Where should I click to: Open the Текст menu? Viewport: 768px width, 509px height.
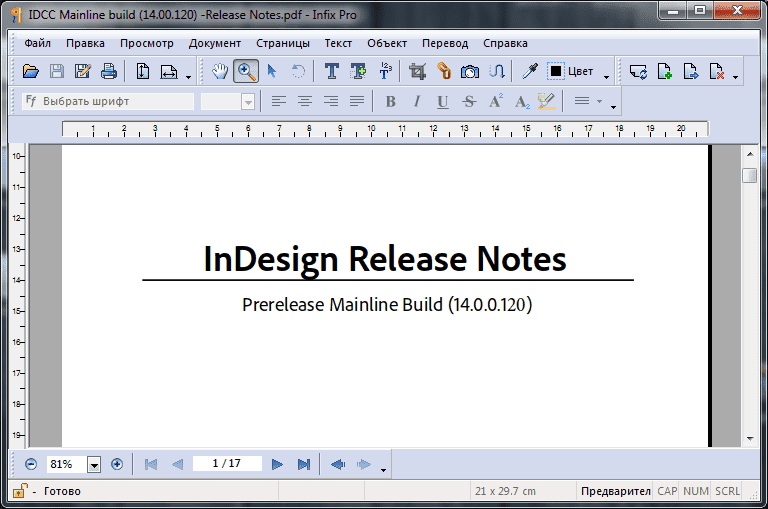[x=338, y=43]
